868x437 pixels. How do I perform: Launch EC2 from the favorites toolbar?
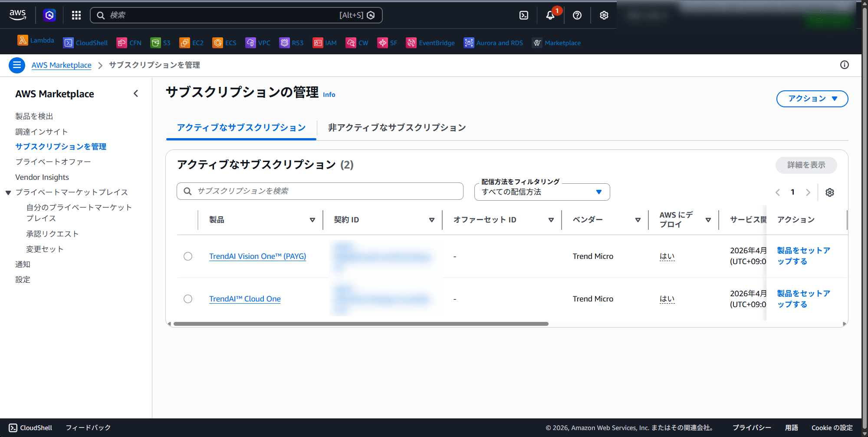click(191, 43)
